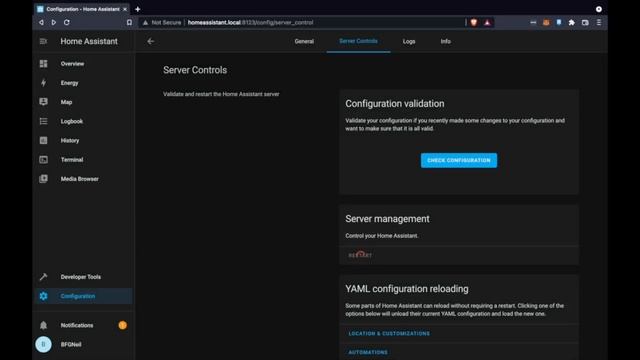640x360 pixels.
Task: Click the Logbook list icon
Action: (x=43, y=121)
